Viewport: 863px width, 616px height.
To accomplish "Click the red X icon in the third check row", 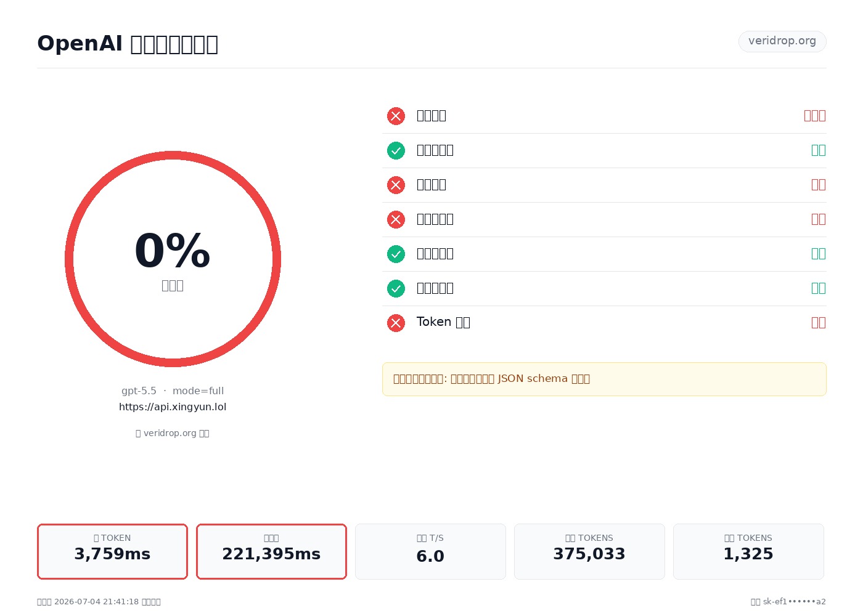I will click(396, 185).
